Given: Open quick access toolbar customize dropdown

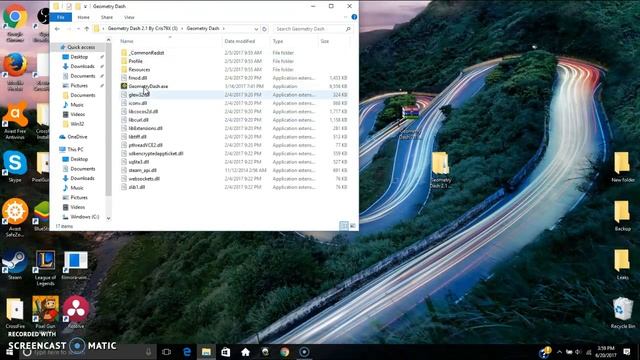Looking at the screenshot, I should 85,7.
